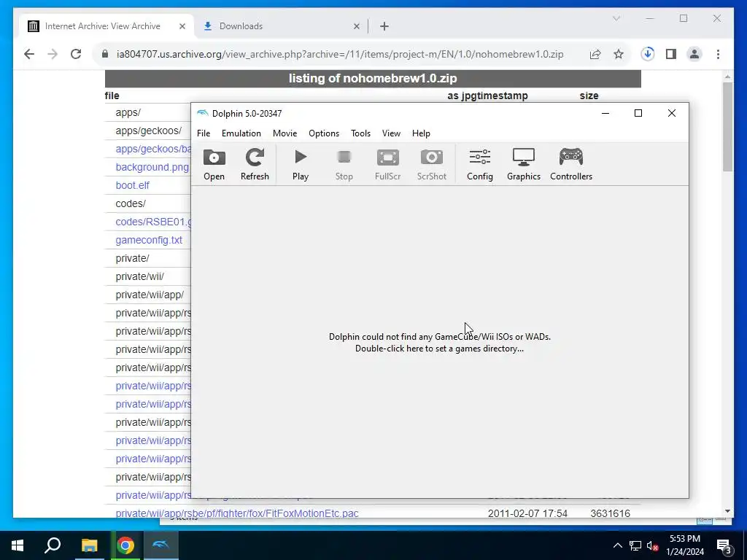Switch to the Internet Archive browser tab

[102, 26]
